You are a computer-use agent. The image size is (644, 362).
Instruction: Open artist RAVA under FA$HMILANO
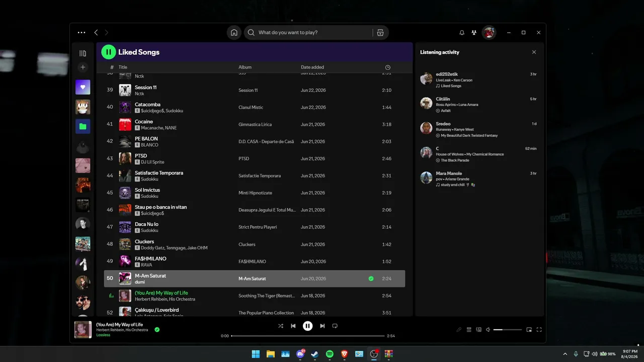(x=146, y=265)
